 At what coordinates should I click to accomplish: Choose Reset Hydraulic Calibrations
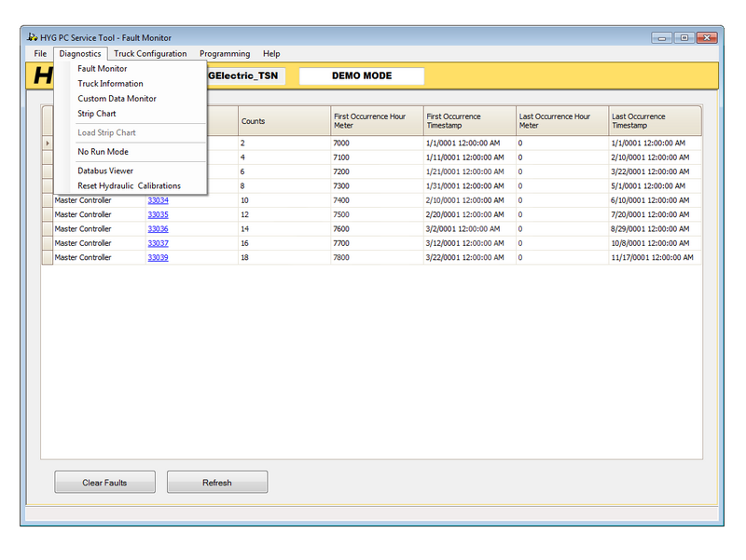[x=129, y=185]
